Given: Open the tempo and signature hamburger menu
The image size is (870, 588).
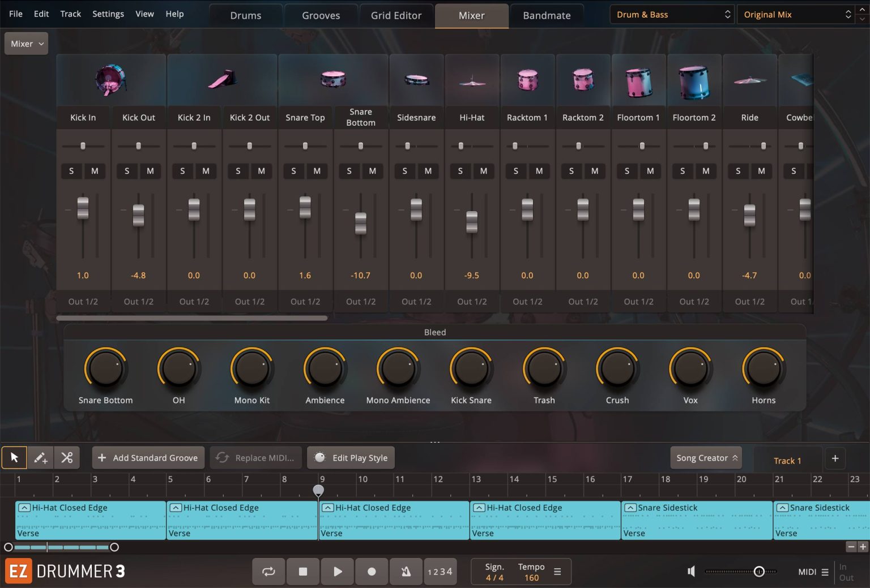Looking at the screenshot, I should [x=557, y=572].
